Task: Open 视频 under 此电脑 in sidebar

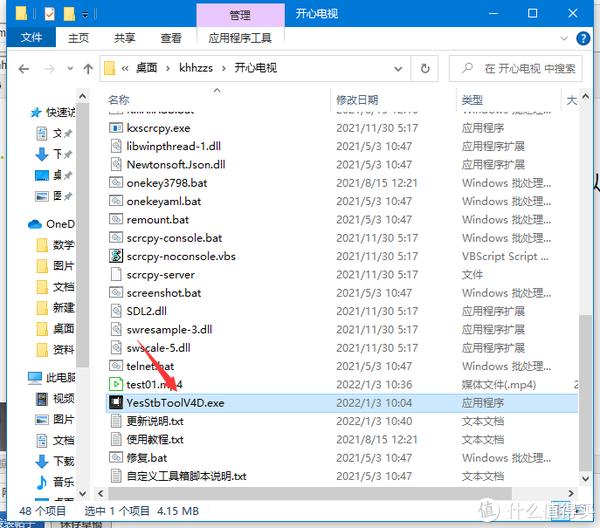Action: [x=56, y=399]
